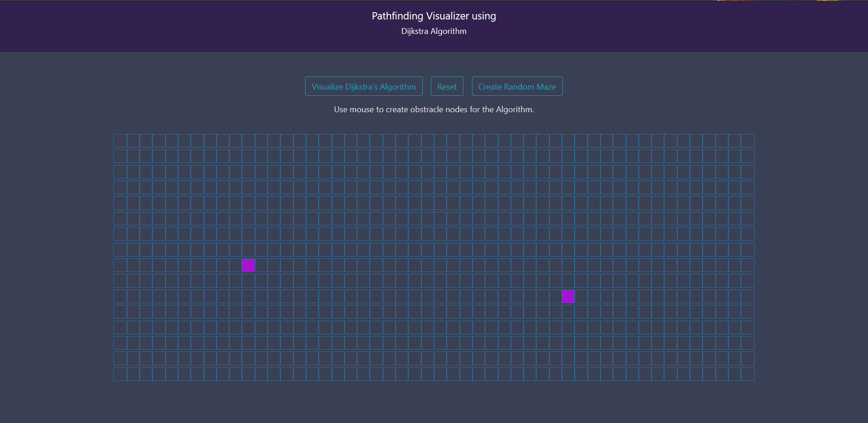The width and height of the screenshot is (868, 423).
Task: Mark cell directly above left purple node
Action: pos(248,250)
